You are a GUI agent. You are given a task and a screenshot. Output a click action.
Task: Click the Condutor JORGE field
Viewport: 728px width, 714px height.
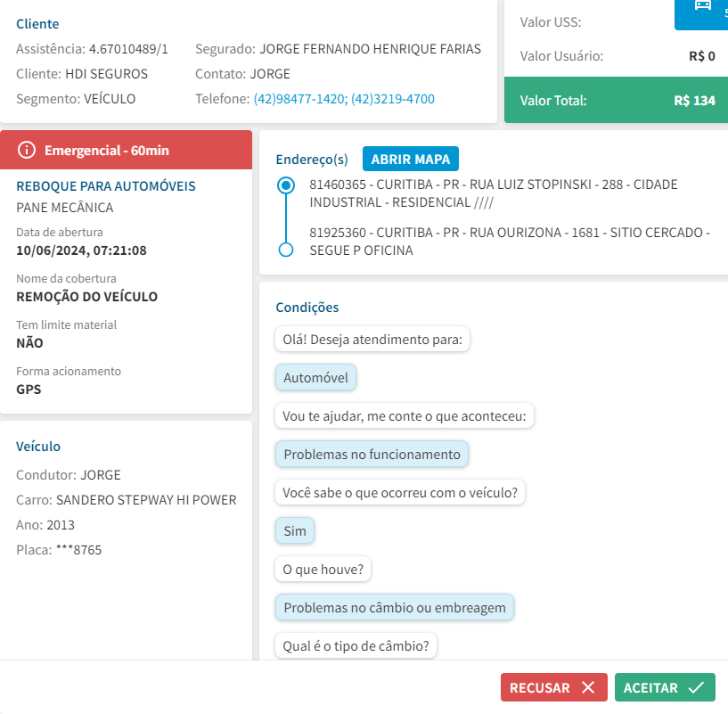(69, 475)
